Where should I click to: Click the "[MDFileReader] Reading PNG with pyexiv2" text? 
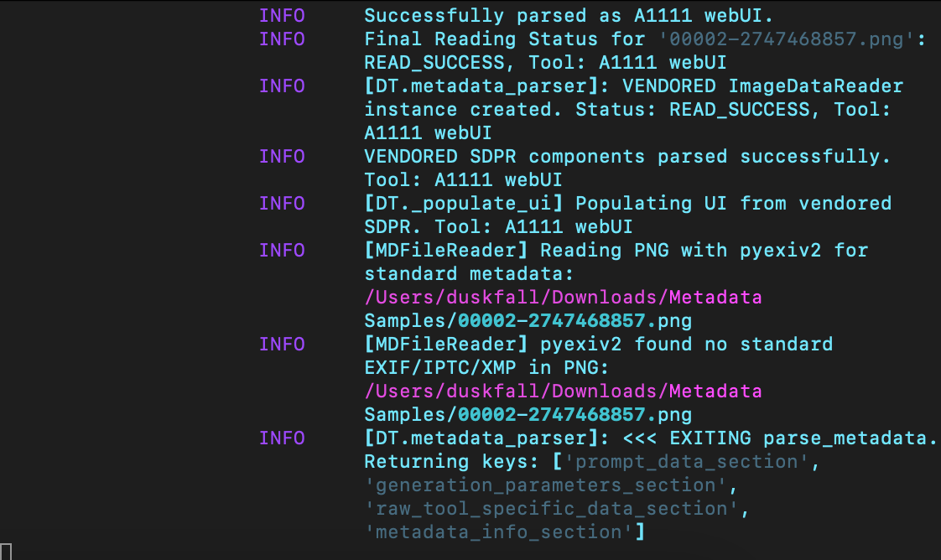(x=604, y=251)
